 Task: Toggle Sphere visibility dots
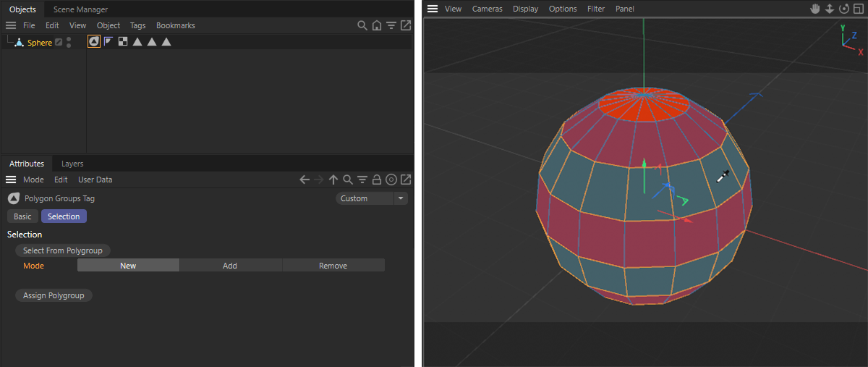(x=69, y=43)
